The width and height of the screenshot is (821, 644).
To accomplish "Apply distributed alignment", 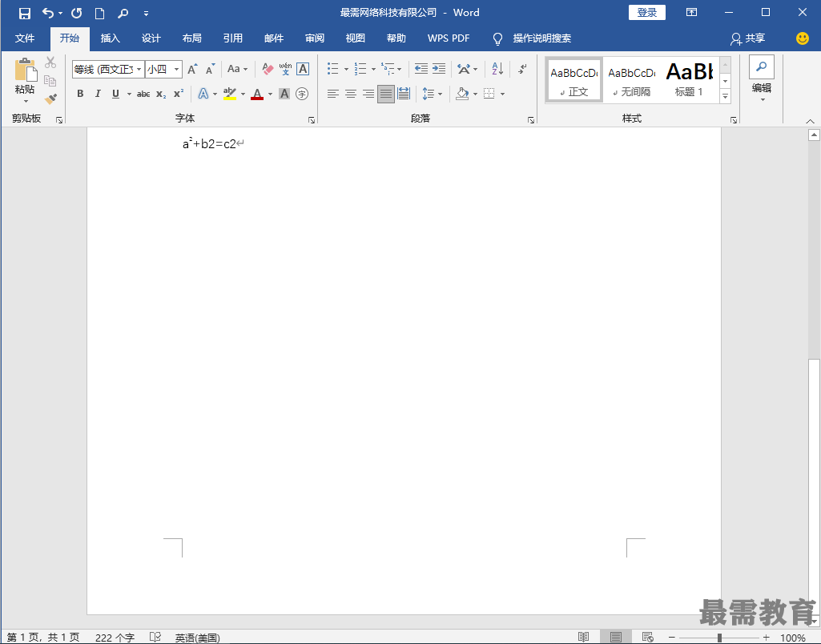I will [404, 94].
